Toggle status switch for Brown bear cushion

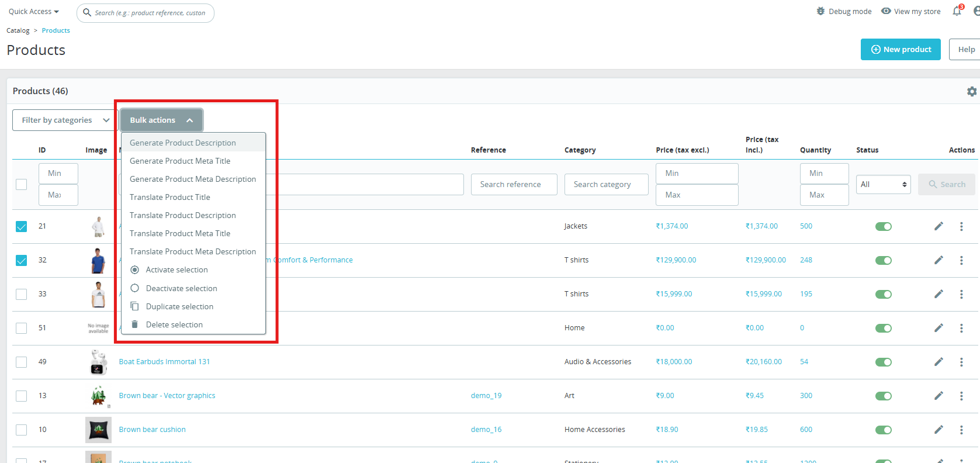coord(884,430)
